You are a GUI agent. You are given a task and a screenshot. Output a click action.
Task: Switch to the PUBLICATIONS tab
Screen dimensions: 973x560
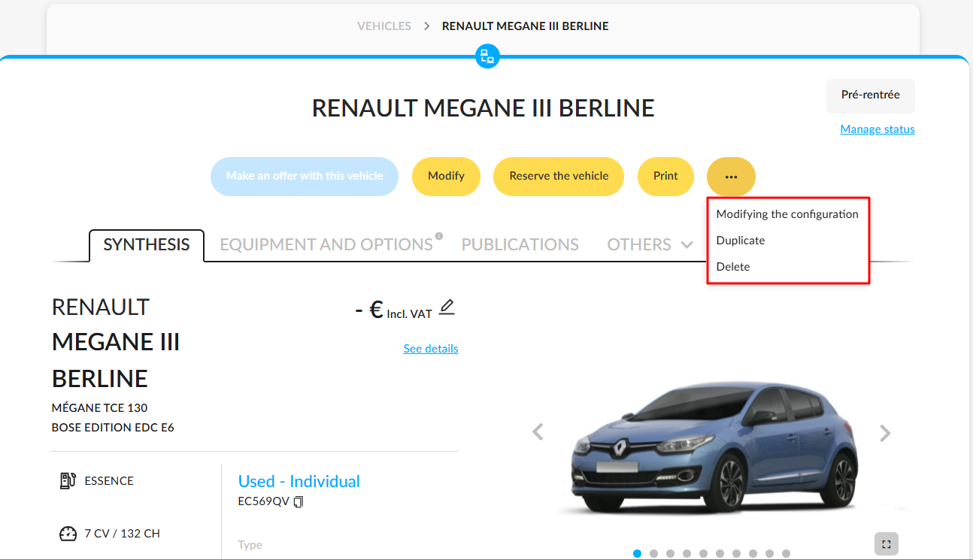(x=520, y=244)
